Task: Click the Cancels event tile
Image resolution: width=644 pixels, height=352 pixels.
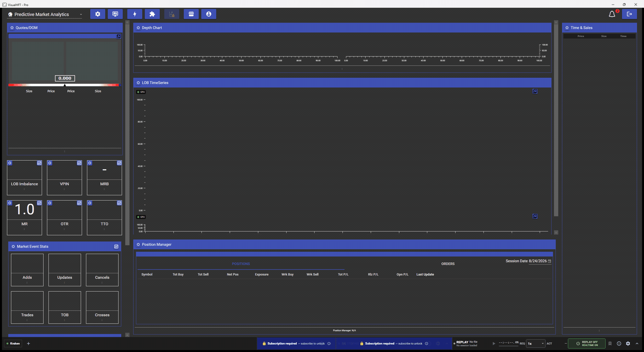Action: tap(102, 270)
